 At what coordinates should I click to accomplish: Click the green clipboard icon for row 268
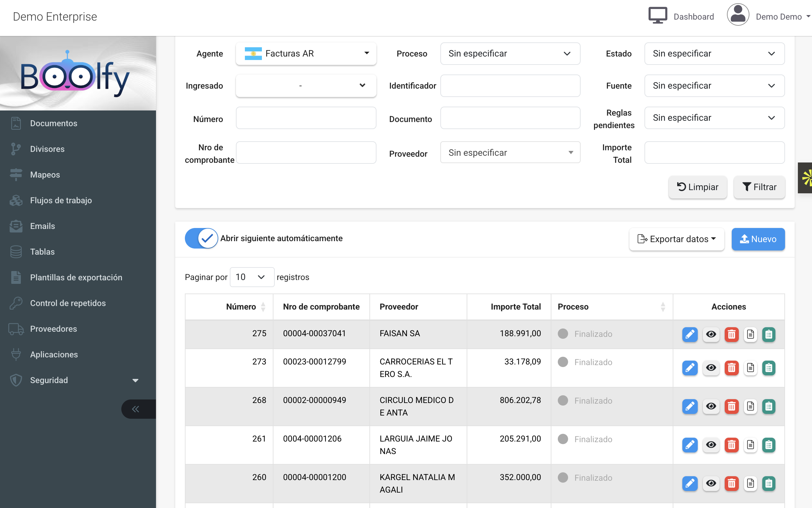point(768,407)
